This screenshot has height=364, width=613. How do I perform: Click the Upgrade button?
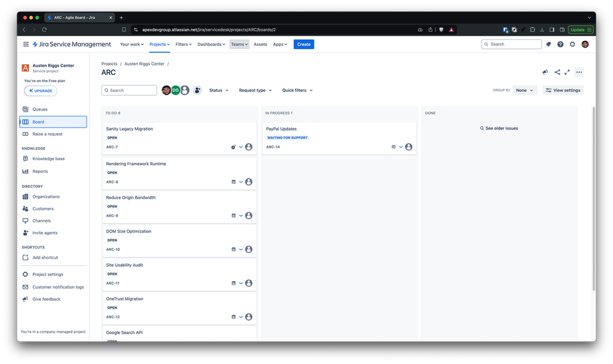pos(41,91)
